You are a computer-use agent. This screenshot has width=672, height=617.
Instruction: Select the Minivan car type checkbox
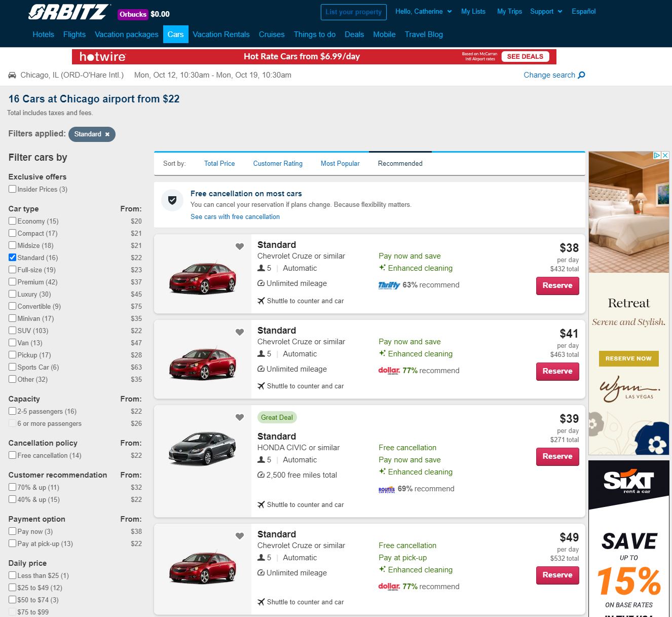[x=13, y=318]
